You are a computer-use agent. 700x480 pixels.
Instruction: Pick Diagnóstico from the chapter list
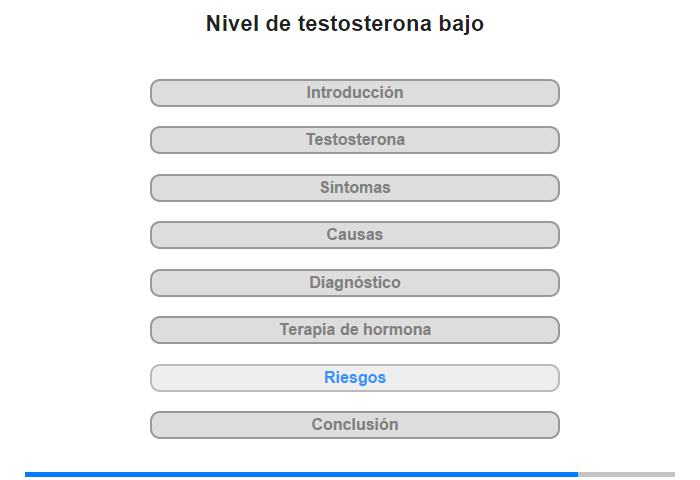[x=355, y=283]
